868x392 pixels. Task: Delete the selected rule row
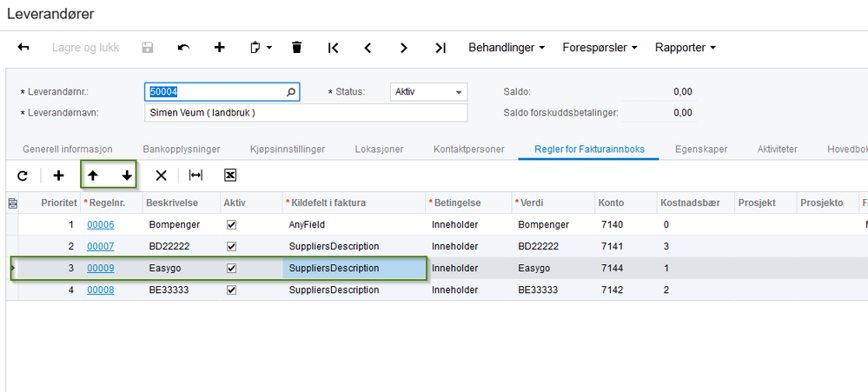(x=161, y=176)
